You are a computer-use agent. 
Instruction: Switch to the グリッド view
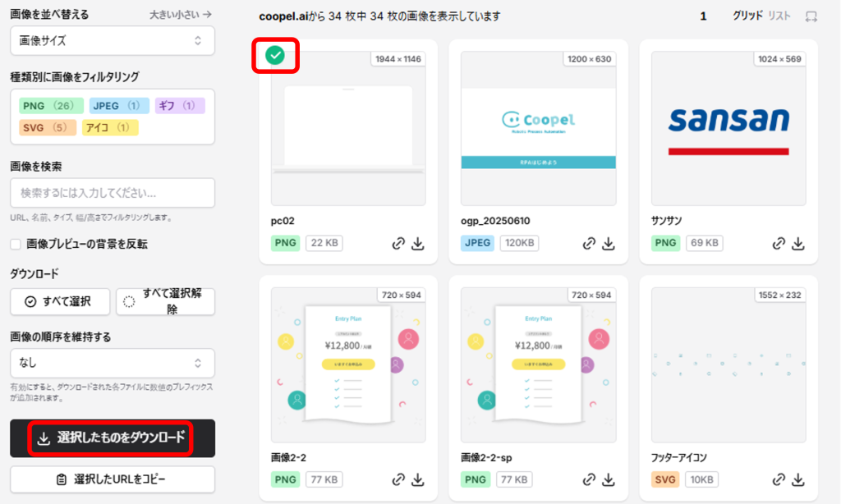(747, 16)
